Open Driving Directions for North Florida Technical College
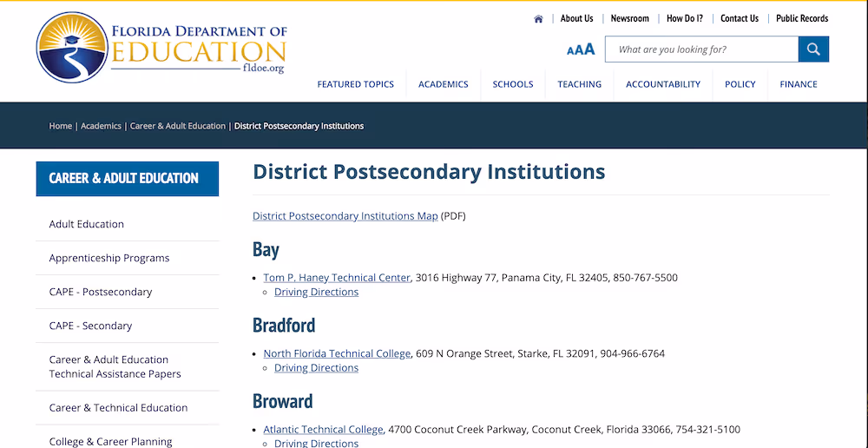Screen dimensions: 868x448 316,368
